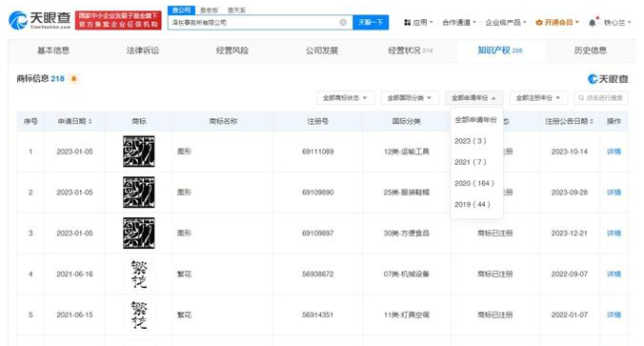Select year 2023 (3) in the dropdown

[x=471, y=141]
